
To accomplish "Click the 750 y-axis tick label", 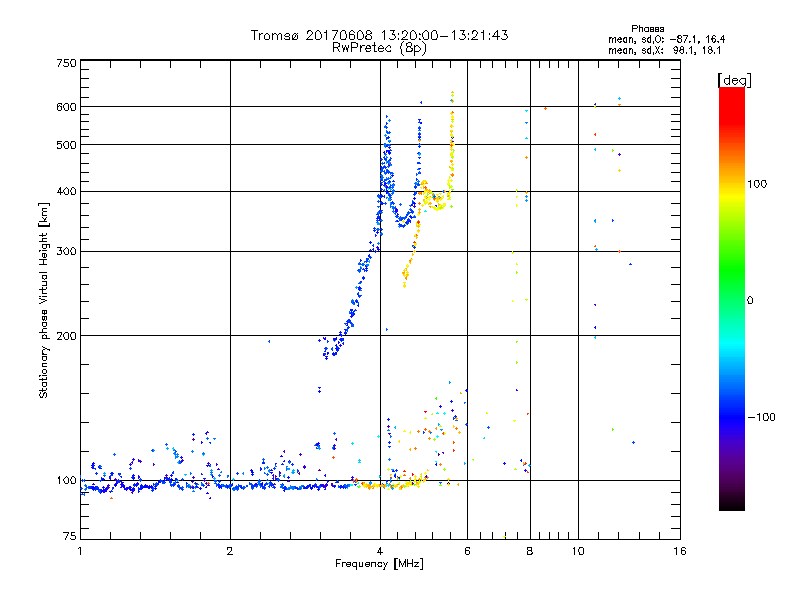I will coord(66,63).
